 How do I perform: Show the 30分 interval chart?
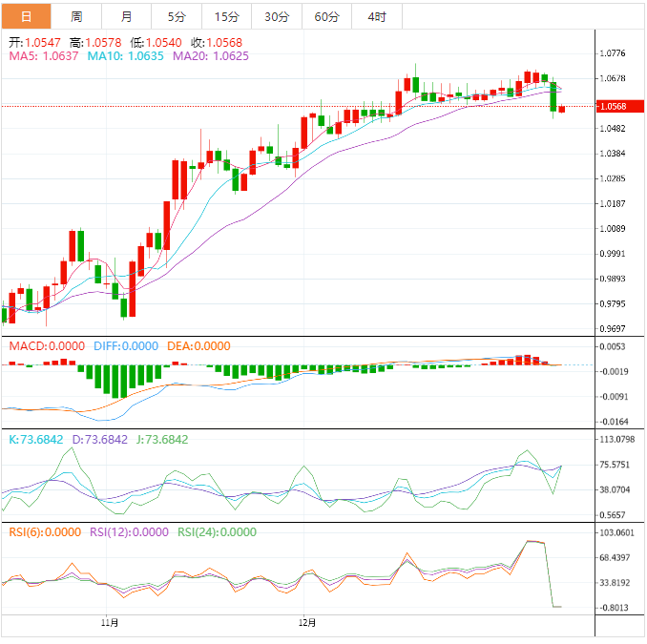coord(277,17)
